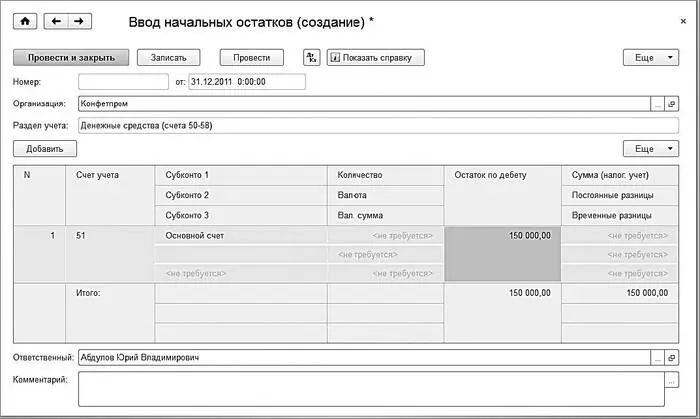This screenshot has width=700, height=419.
Task: Open the Дт/Кт postings icon
Action: pyautogui.click(x=312, y=58)
